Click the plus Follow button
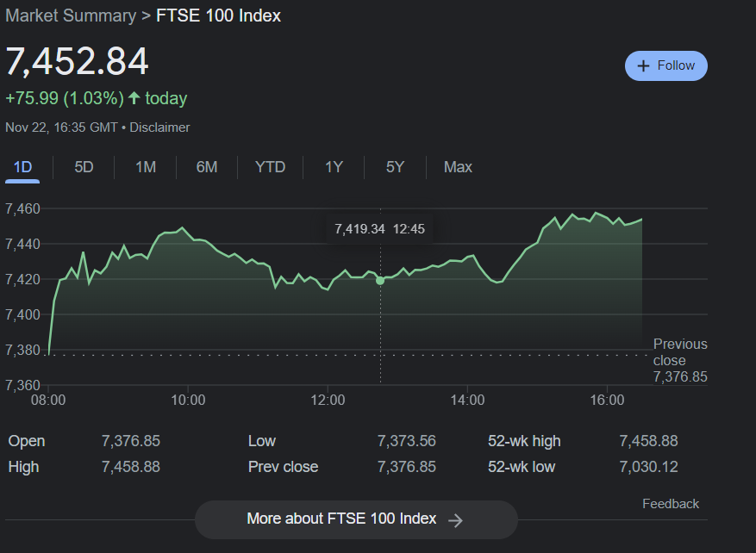This screenshot has width=756, height=553. [x=665, y=65]
